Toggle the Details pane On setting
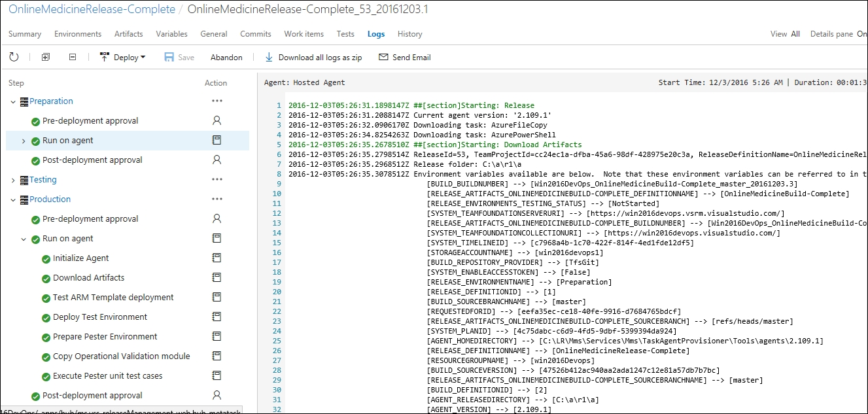 (x=839, y=34)
